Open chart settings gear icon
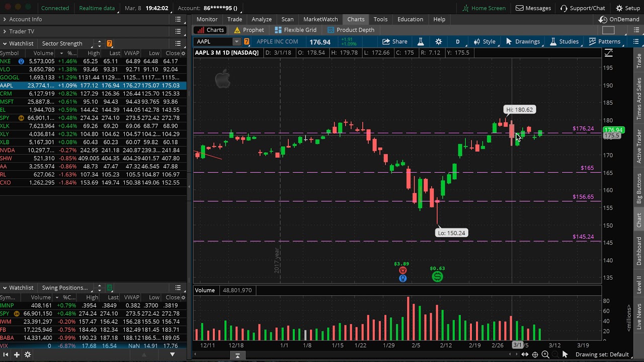The height and width of the screenshot is (362, 644). coord(439,42)
